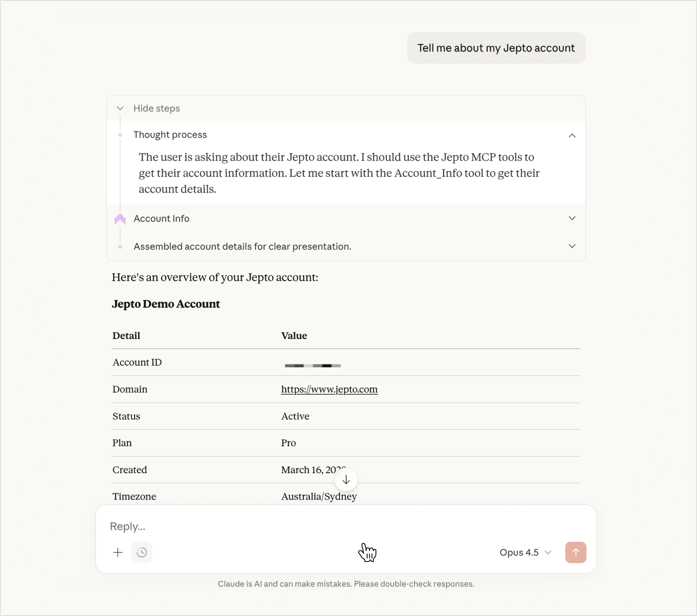Click the Status row label
The height and width of the screenshot is (616, 697).
tap(126, 416)
